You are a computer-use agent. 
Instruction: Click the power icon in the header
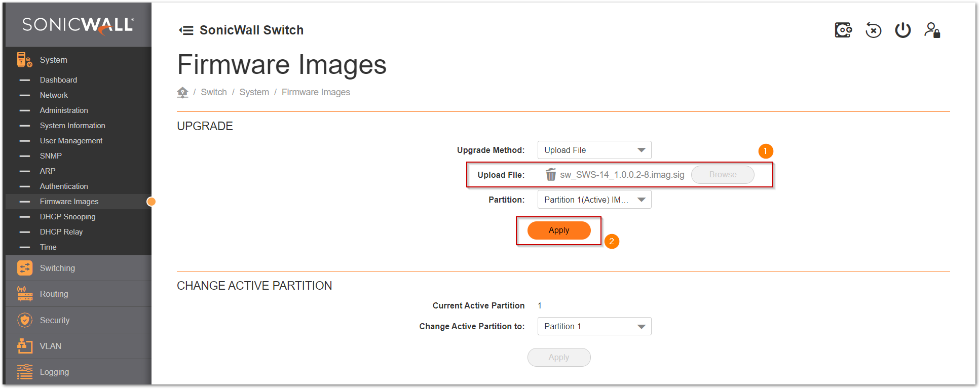pyautogui.click(x=902, y=30)
